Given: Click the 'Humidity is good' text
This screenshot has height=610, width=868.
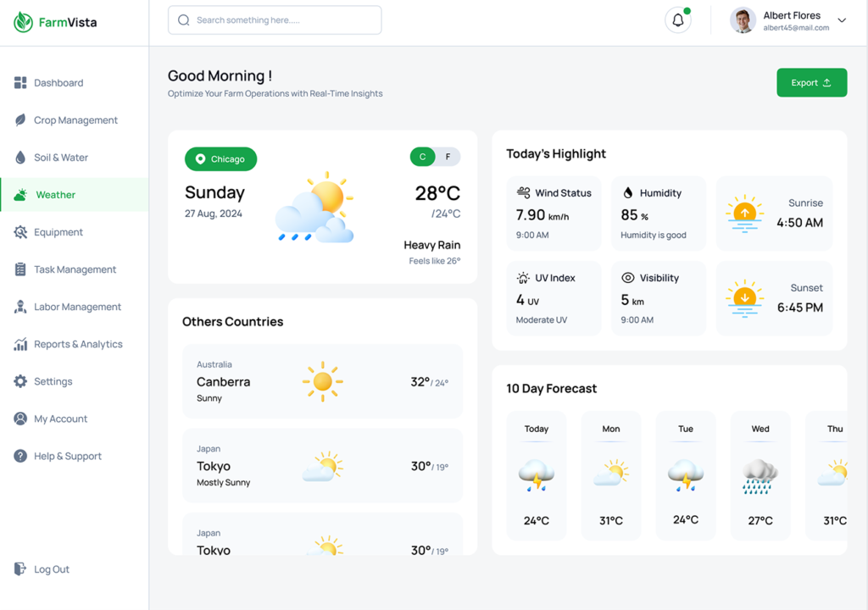Looking at the screenshot, I should tap(654, 236).
